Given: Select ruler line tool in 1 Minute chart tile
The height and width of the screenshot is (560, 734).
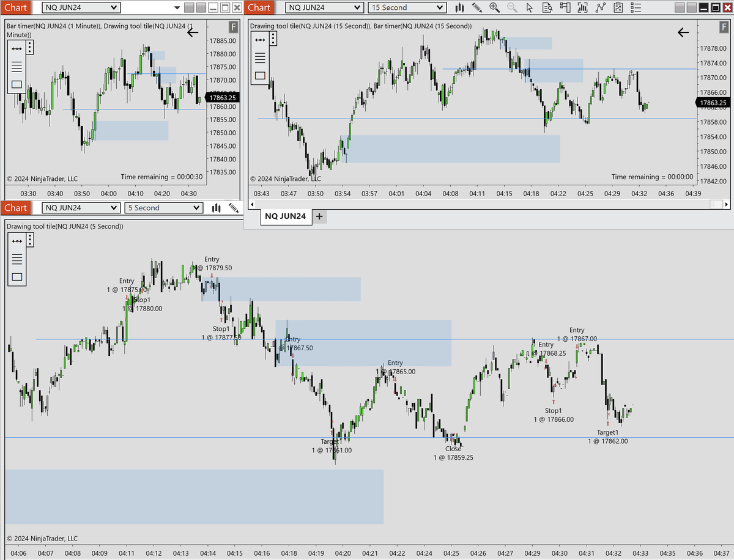Looking at the screenshot, I should coord(17,48).
